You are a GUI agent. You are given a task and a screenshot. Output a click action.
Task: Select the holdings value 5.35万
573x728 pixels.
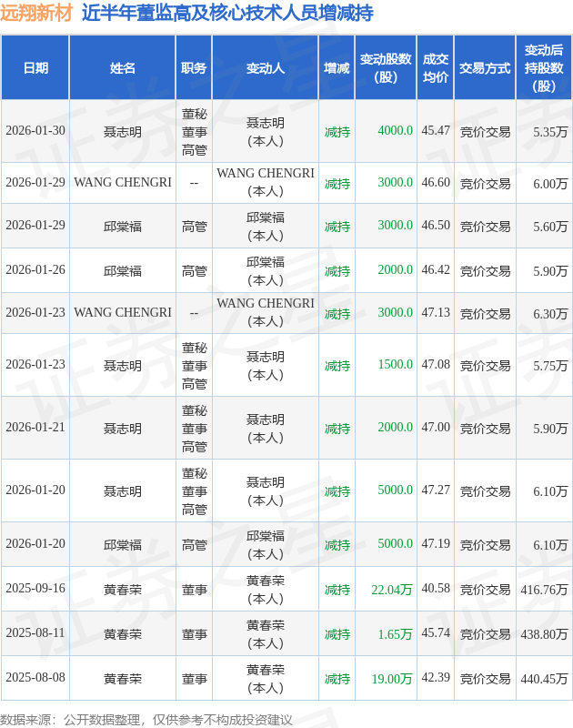[x=550, y=132]
